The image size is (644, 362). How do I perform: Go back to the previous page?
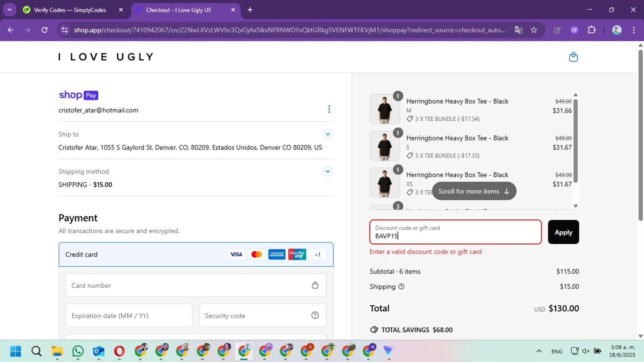point(11,30)
